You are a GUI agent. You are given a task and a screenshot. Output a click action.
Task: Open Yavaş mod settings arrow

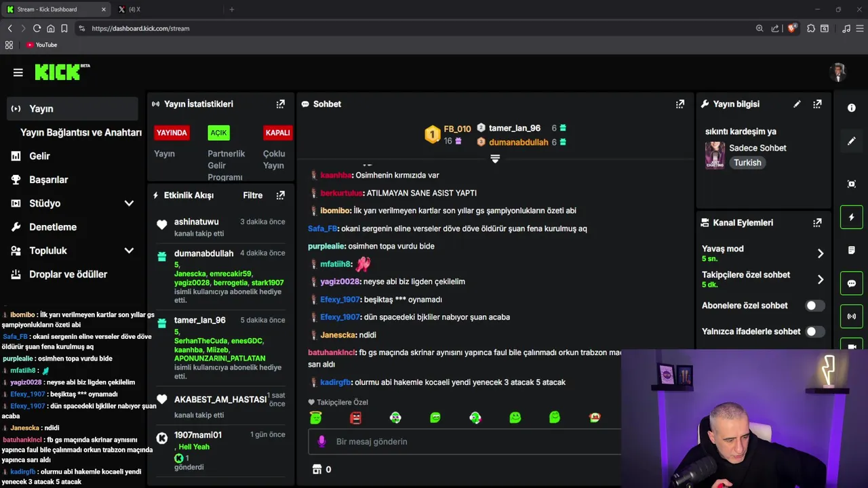click(820, 253)
